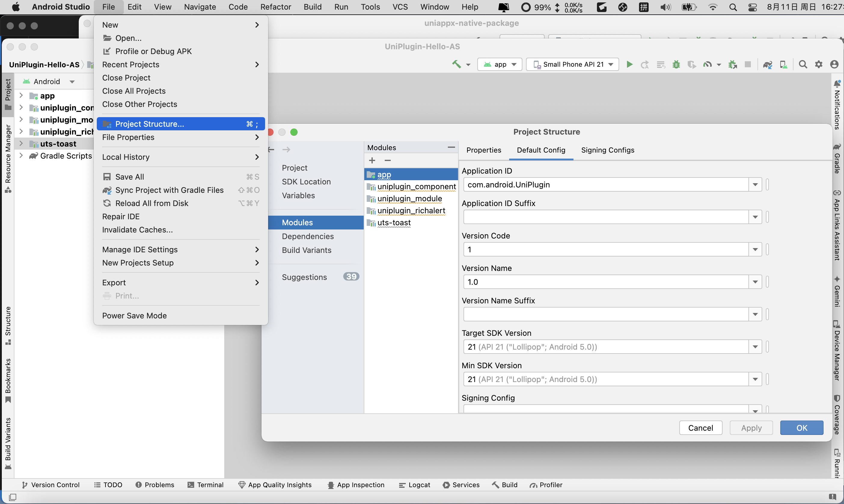Open the Target SDK Version dropdown arrow

tap(755, 347)
